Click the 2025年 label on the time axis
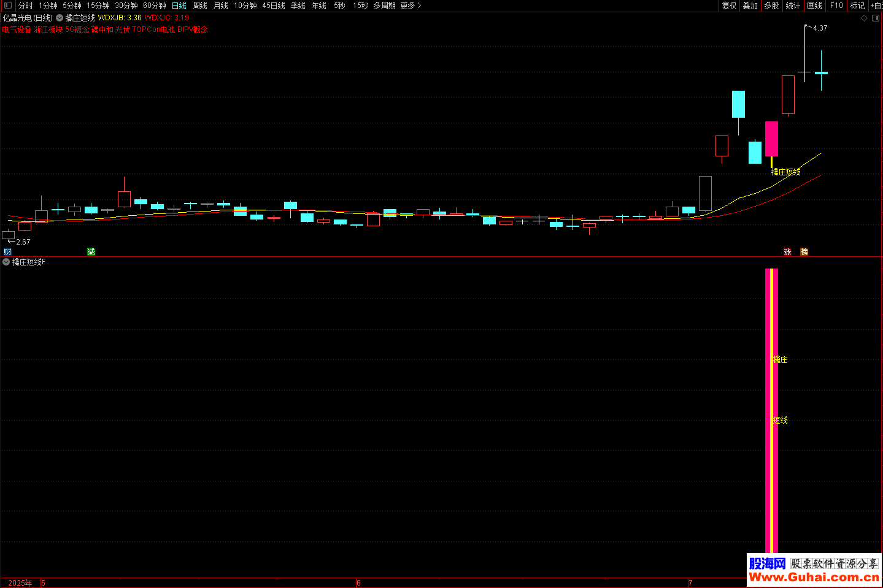883x588 pixels. tap(20, 583)
